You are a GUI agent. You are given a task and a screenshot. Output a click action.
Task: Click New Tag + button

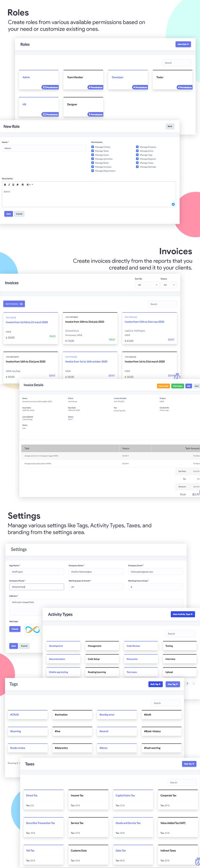pos(173,684)
